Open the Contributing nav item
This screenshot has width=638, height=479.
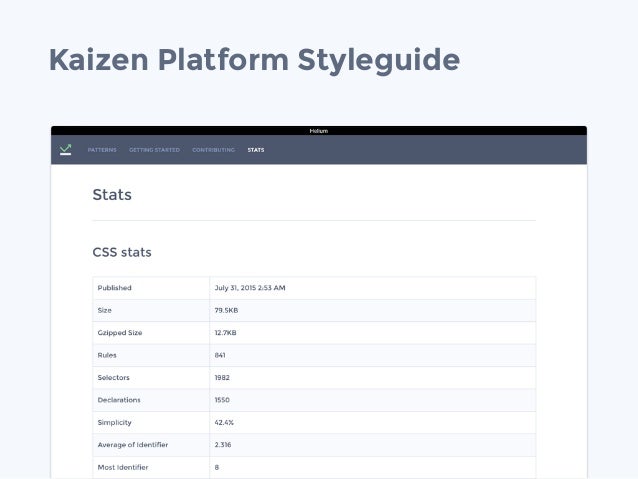[214, 150]
